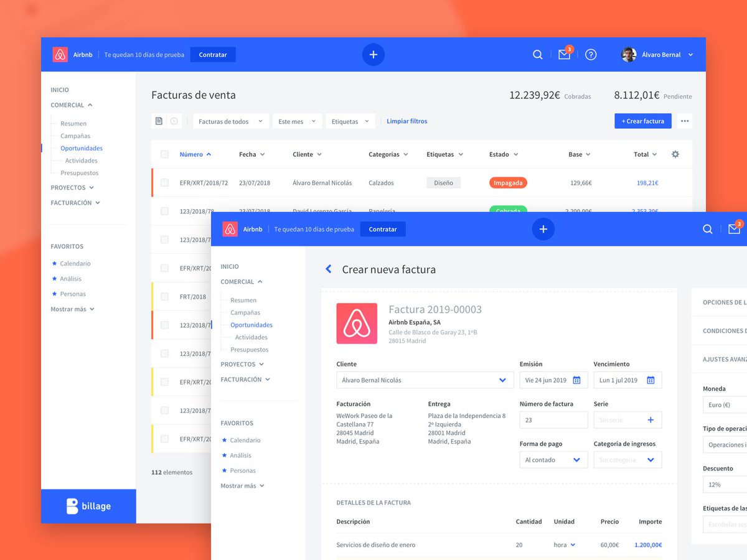The image size is (747, 560).
Task: Open the mail icon in the front window header
Action: click(735, 229)
